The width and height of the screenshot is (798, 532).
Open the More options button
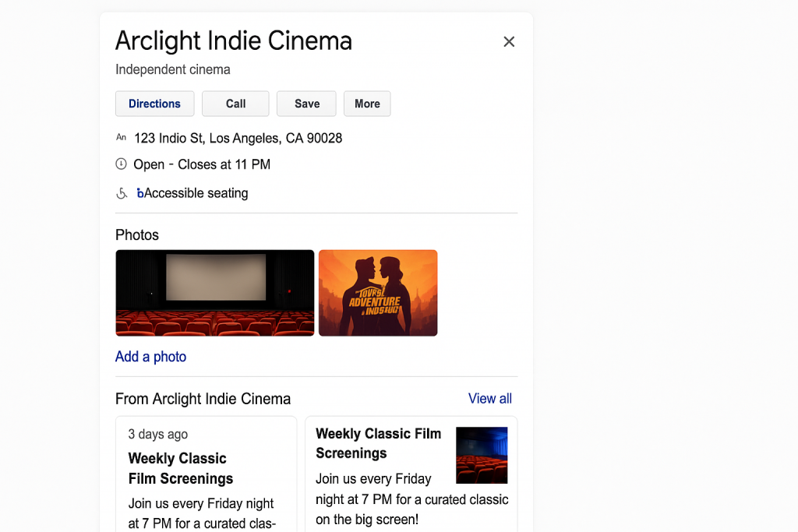click(x=367, y=104)
